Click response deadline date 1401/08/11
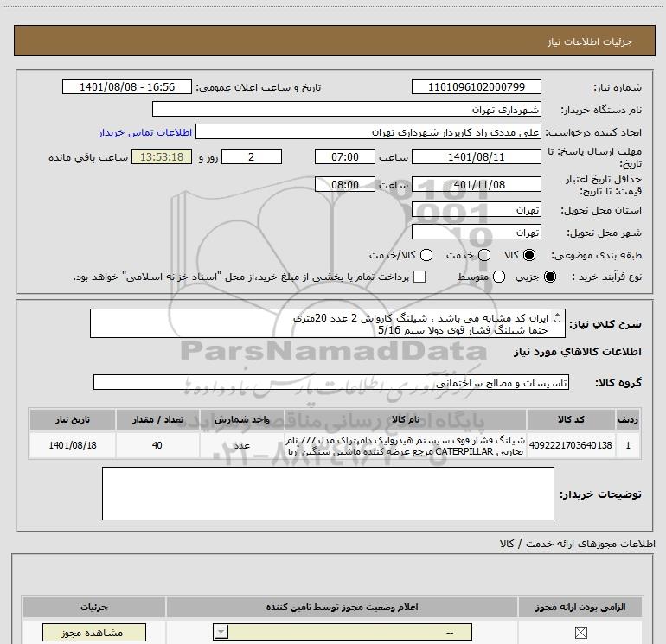The width and height of the screenshot is (666, 644). tap(476, 156)
